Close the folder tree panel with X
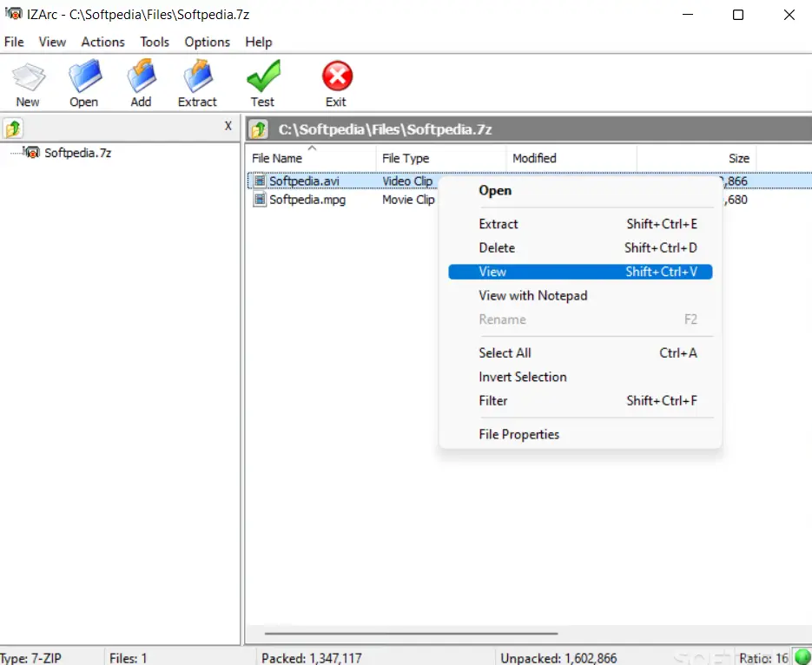Viewport: 812px width, 665px height. click(228, 126)
